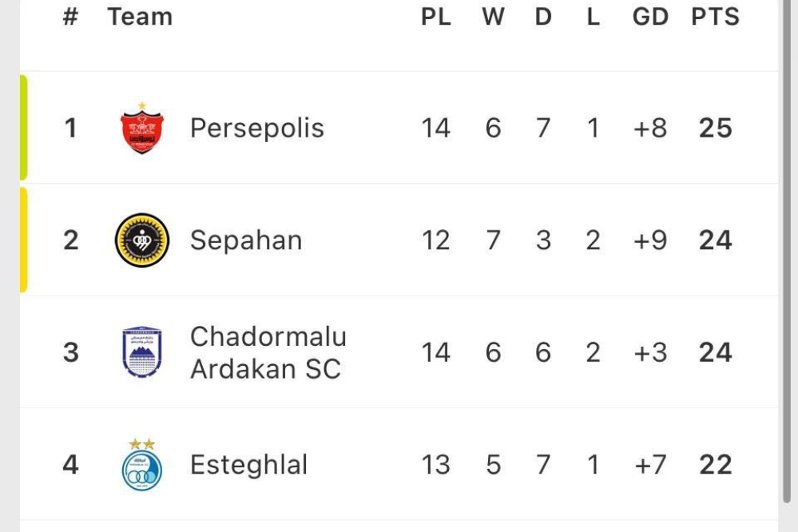Open the Esteghlal team name link

(x=248, y=465)
